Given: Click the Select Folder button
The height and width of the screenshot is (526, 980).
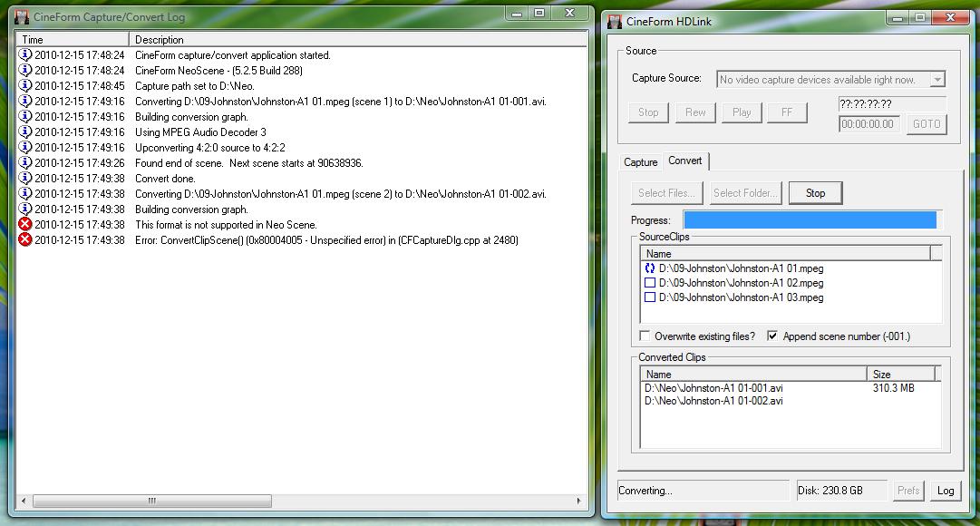Looking at the screenshot, I should click(x=745, y=192).
